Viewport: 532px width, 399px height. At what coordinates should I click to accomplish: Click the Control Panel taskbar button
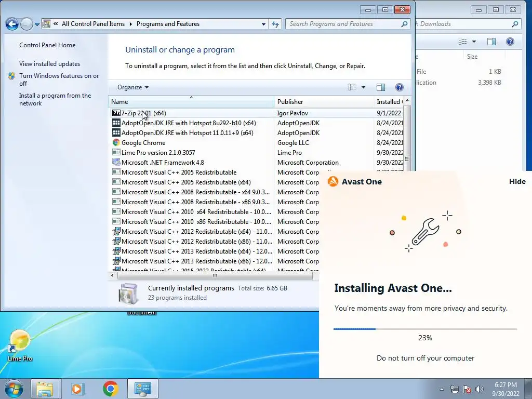tap(142, 389)
